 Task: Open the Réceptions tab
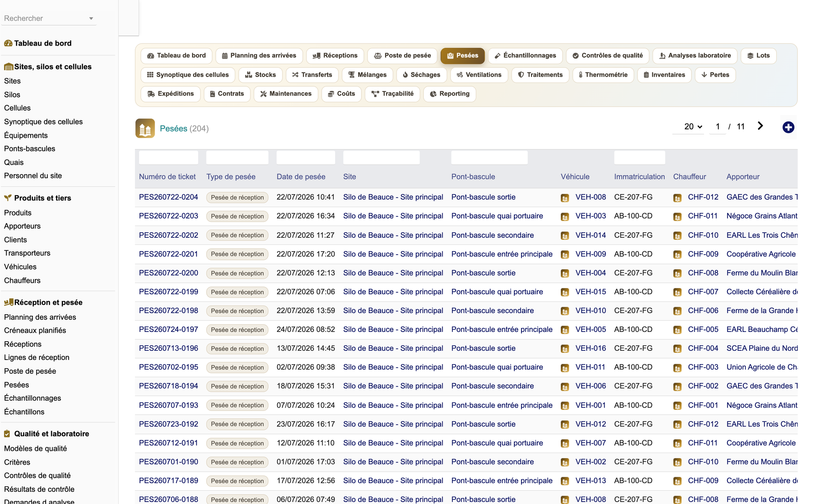click(335, 56)
